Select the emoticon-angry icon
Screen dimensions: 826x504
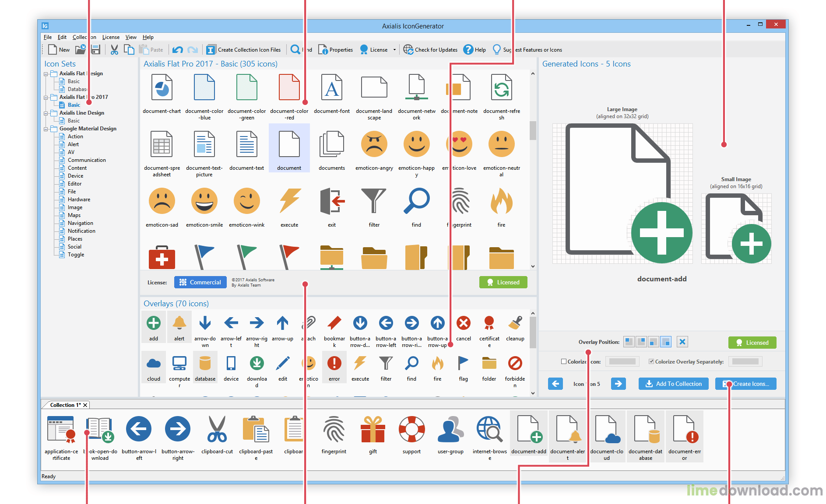point(374,144)
